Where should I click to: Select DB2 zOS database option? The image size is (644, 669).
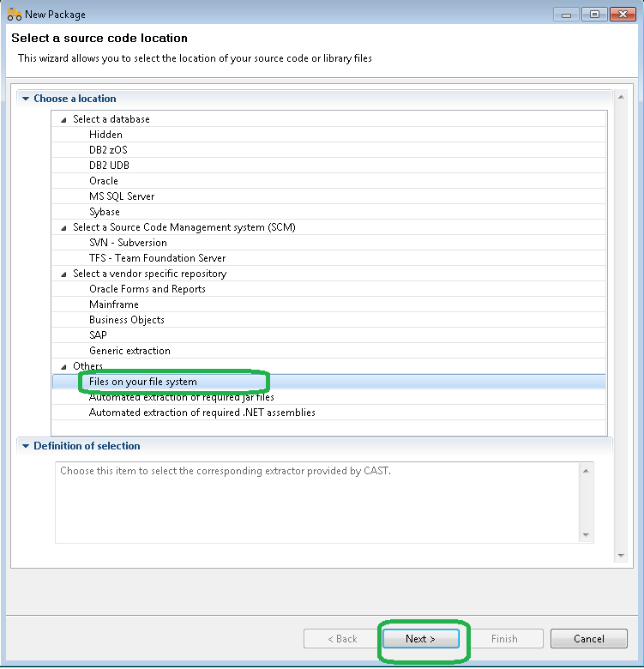pos(108,150)
